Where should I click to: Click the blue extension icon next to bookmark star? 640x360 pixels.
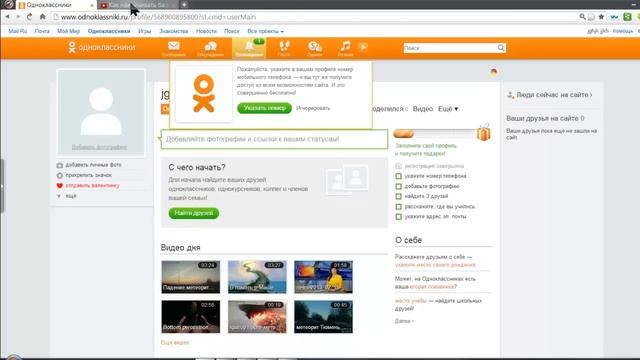pos(614,17)
